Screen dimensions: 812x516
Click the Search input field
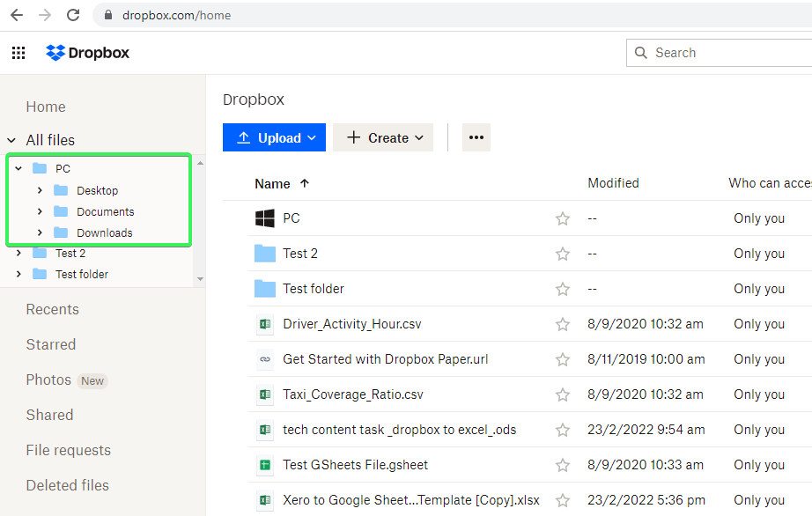(720, 53)
